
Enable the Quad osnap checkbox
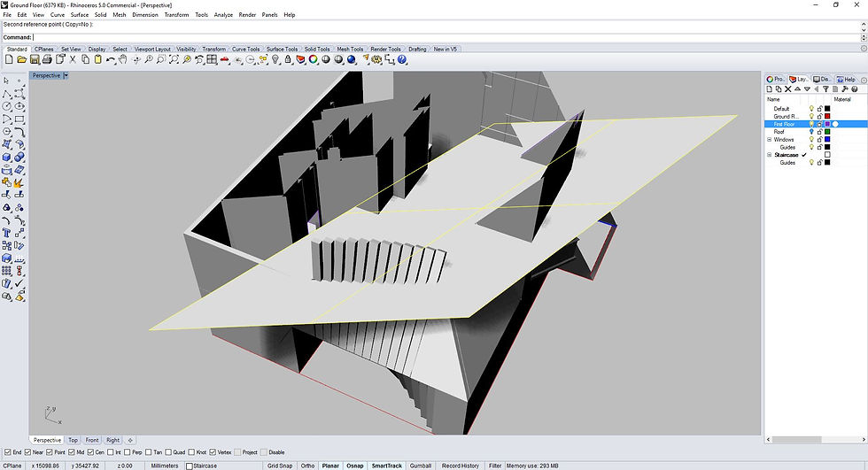pos(168,452)
